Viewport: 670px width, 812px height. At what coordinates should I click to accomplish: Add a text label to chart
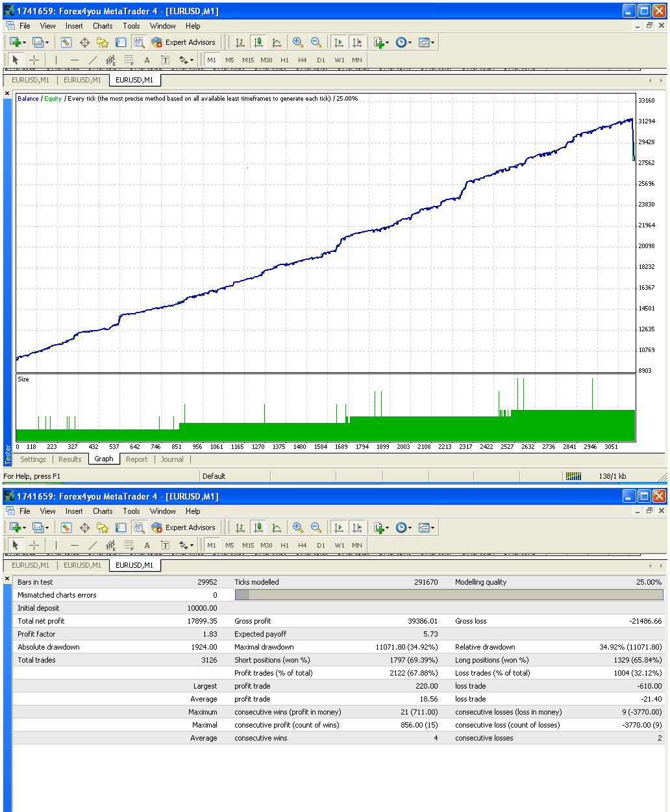pyautogui.click(x=165, y=59)
